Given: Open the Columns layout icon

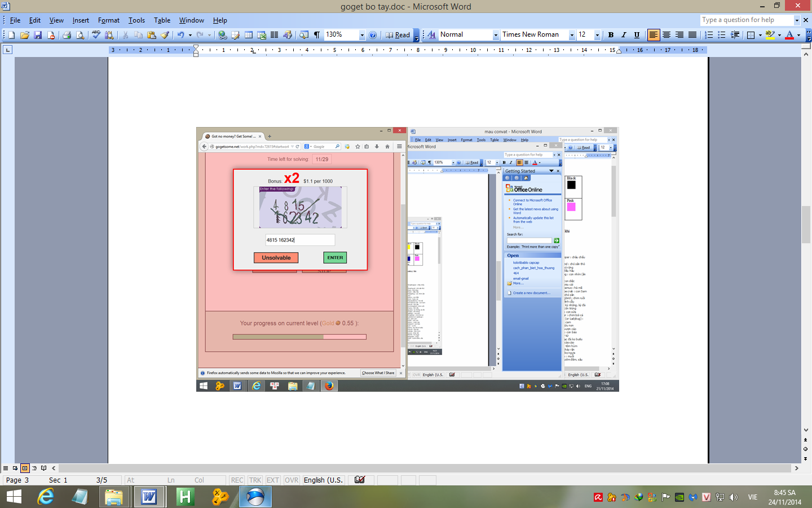Looking at the screenshot, I should pyautogui.click(x=275, y=35).
